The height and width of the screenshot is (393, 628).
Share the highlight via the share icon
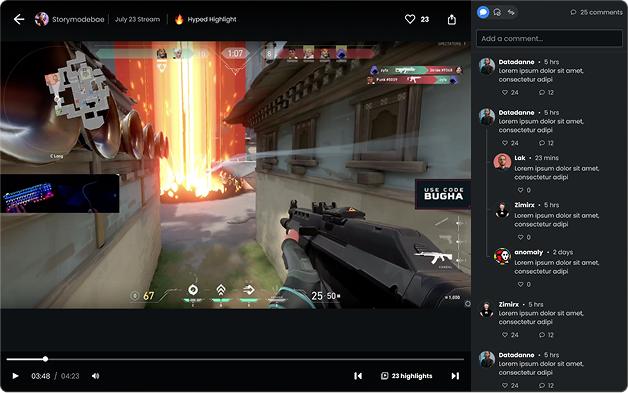452,19
